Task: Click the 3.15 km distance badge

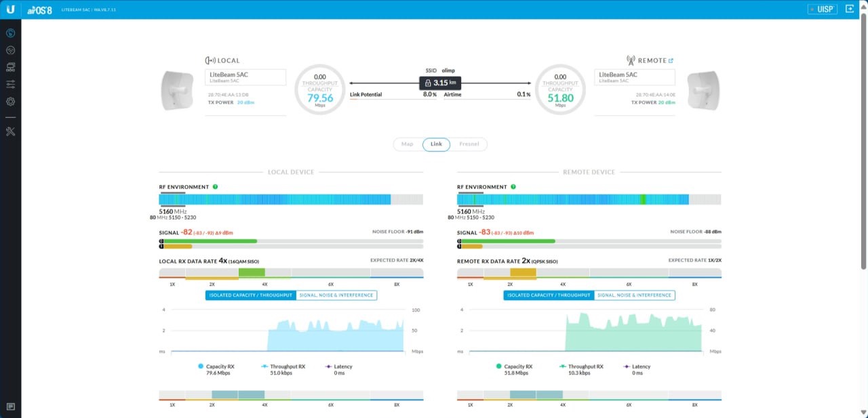Action: (441, 83)
